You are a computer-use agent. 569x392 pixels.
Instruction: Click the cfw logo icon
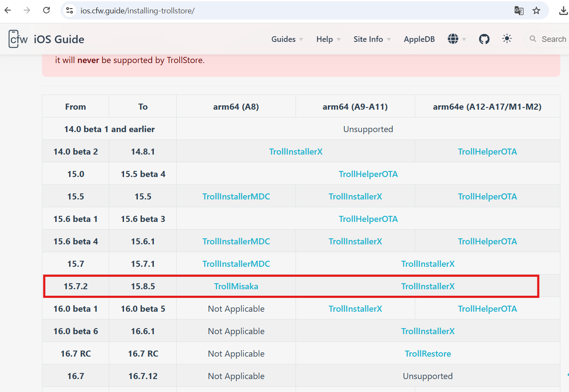[x=18, y=39]
